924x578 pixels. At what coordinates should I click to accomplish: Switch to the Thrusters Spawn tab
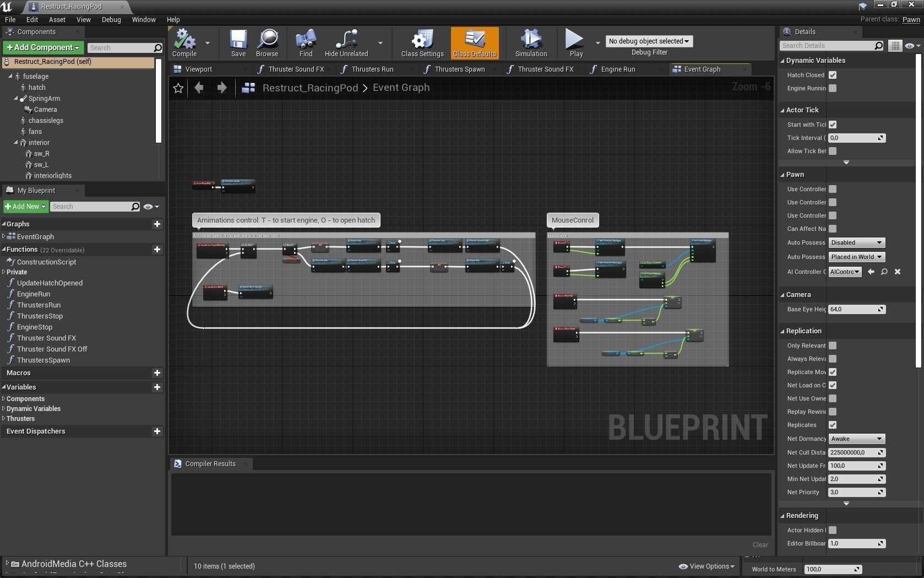coord(459,69)
